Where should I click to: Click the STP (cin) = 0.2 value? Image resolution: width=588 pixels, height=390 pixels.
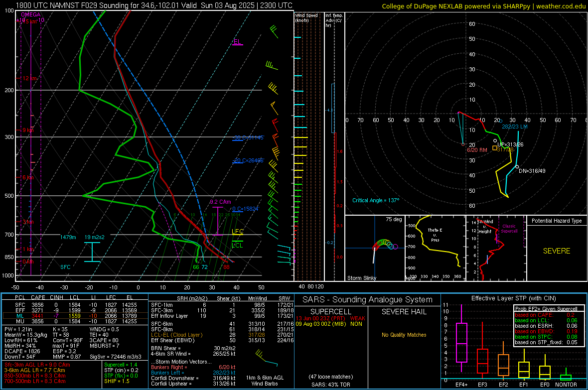121,370
